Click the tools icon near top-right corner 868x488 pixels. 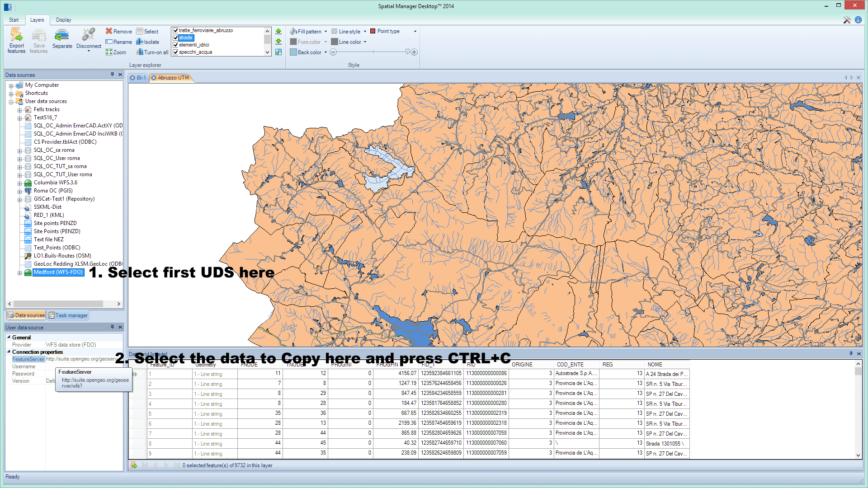pyautogui.click(x=847, y=20)
